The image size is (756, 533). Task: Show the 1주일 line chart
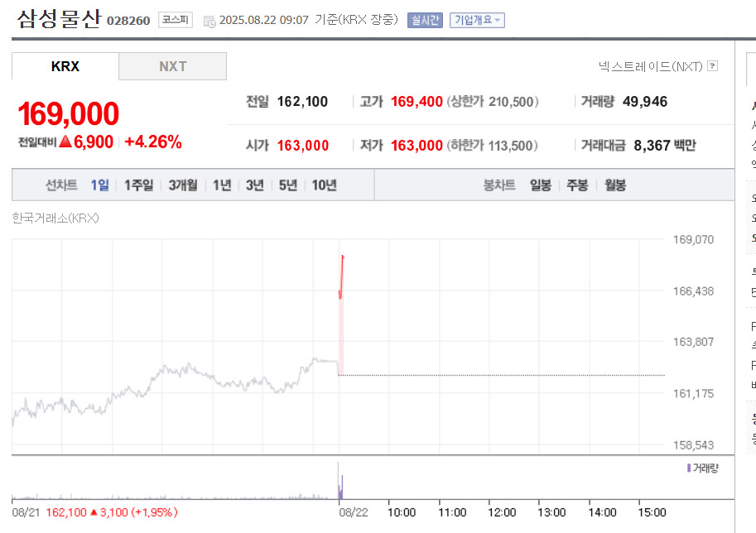(139, 185)
